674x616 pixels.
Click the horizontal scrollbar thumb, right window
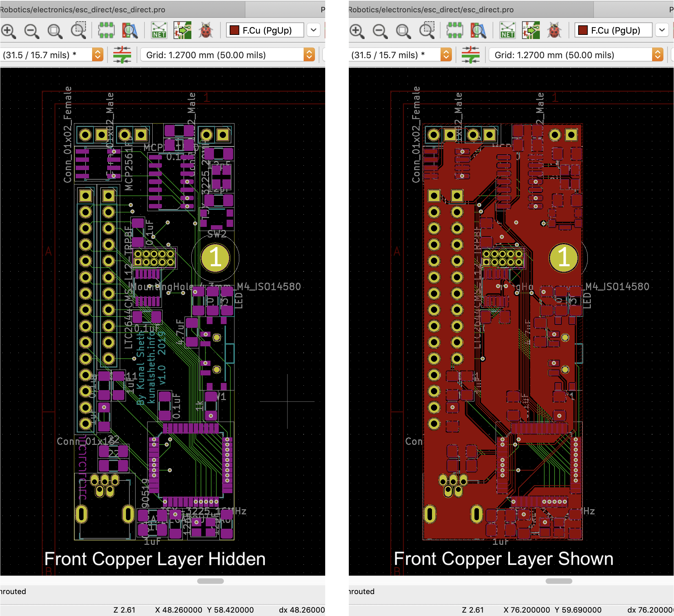click(x=559, y=581)
